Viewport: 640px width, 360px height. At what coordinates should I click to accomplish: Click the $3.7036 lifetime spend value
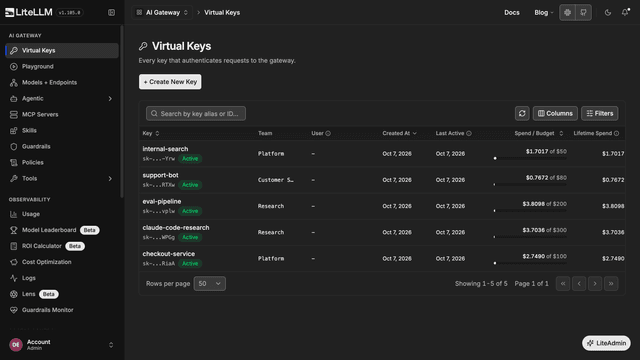tap(613, 232)
